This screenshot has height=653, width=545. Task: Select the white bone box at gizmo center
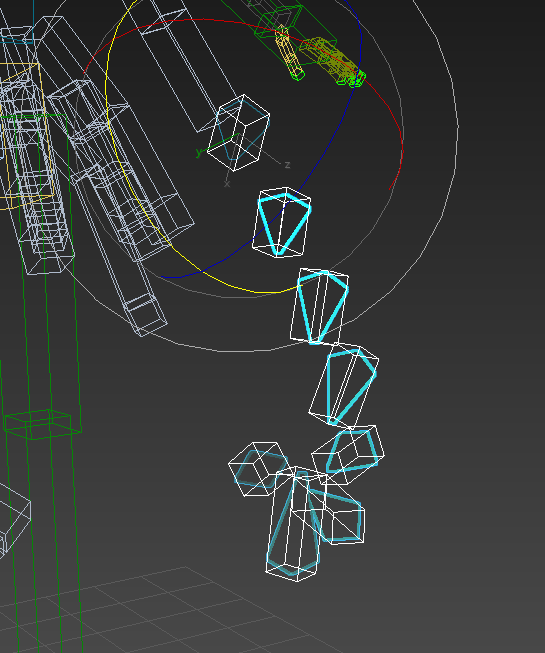pyautogui.click(x=239, y=132)
